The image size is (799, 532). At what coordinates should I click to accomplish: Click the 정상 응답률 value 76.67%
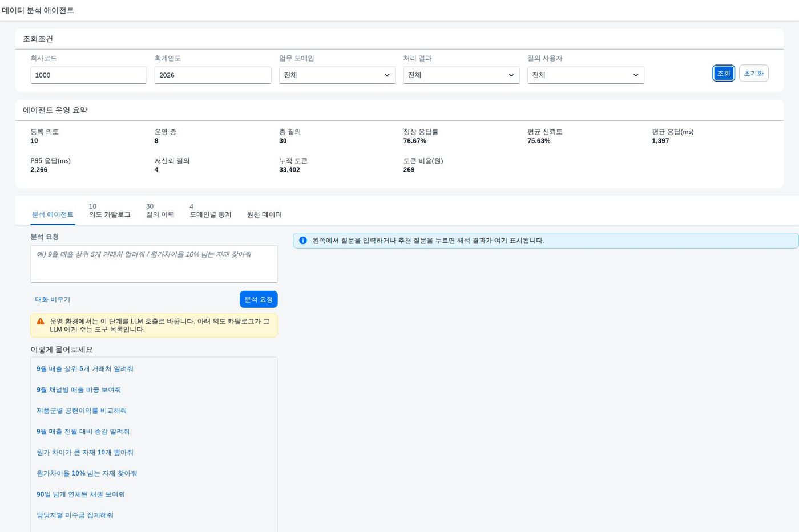coord(415,141)
